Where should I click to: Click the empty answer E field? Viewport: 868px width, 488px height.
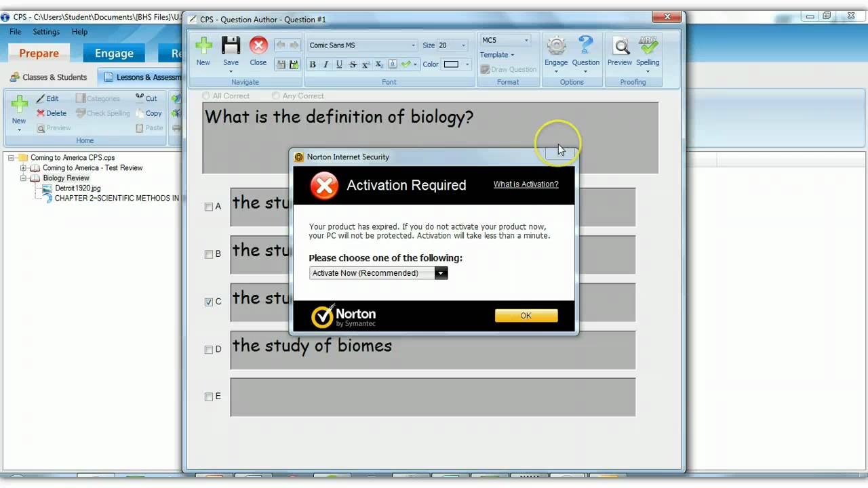[433, 397]
